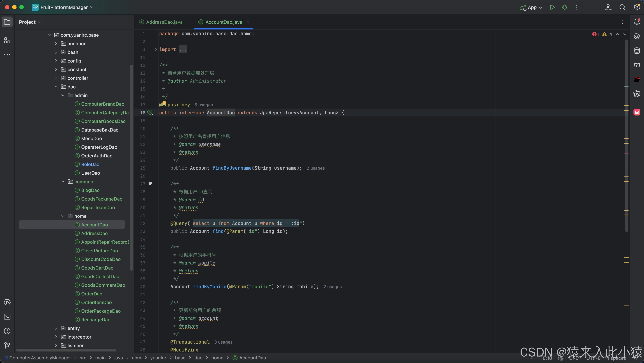The image size is (644, 363).
Task: Select GoodsCartDao in project tree
Action: [x=97, y=268]
